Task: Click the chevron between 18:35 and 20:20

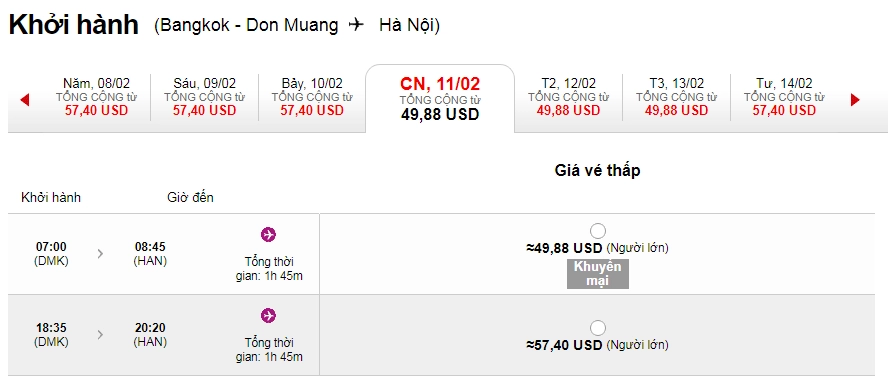Action: coord(100,335)
